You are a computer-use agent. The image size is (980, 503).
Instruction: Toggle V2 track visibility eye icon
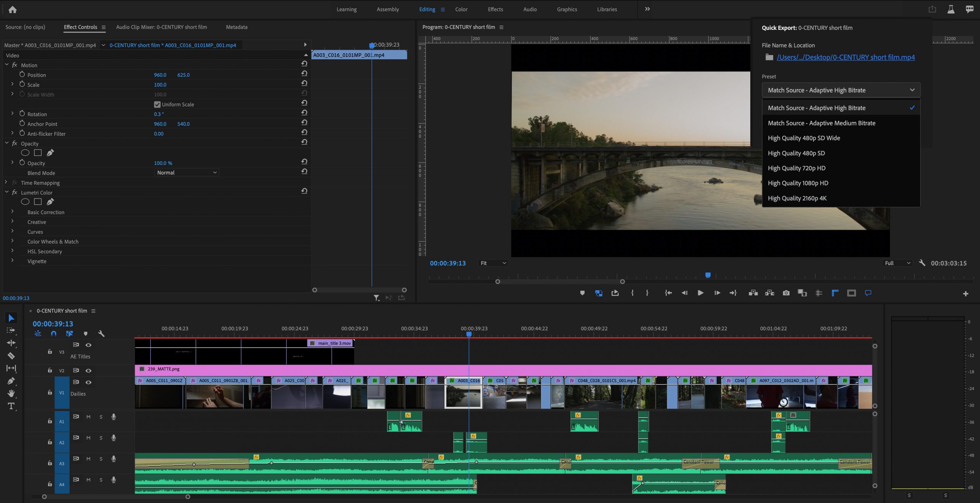click(x=88, y=370)
